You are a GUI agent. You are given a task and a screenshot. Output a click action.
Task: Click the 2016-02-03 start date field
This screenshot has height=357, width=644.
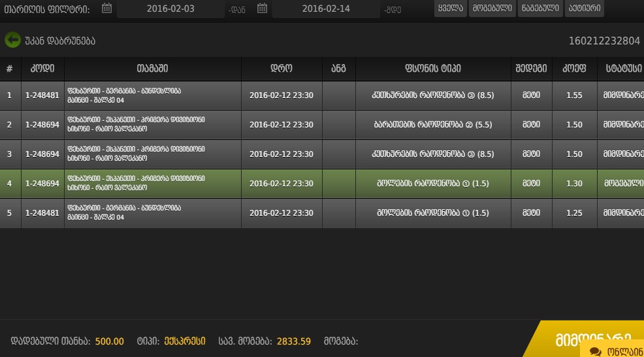coord(170,8)
